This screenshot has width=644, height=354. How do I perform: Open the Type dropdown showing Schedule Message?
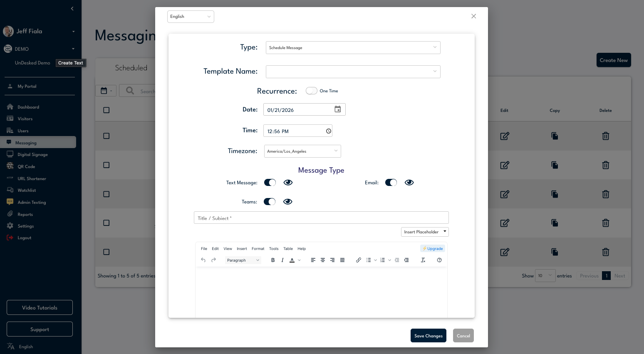[353, 47]
